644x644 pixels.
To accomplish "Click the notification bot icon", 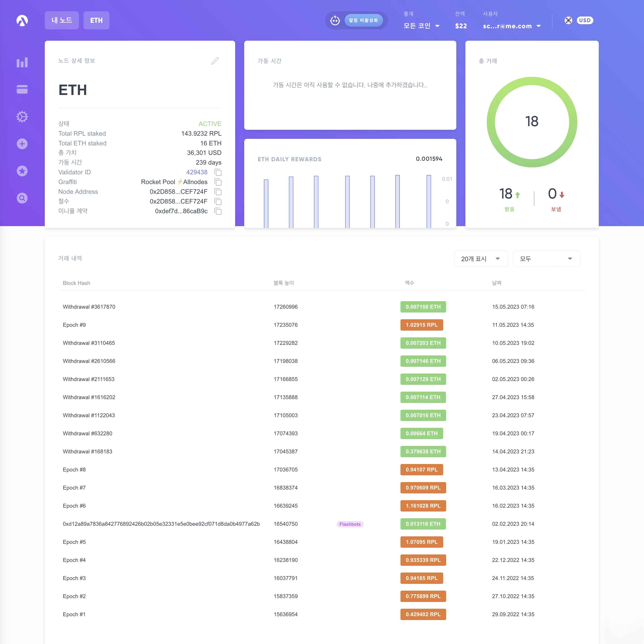I will [x=335, y=20].
